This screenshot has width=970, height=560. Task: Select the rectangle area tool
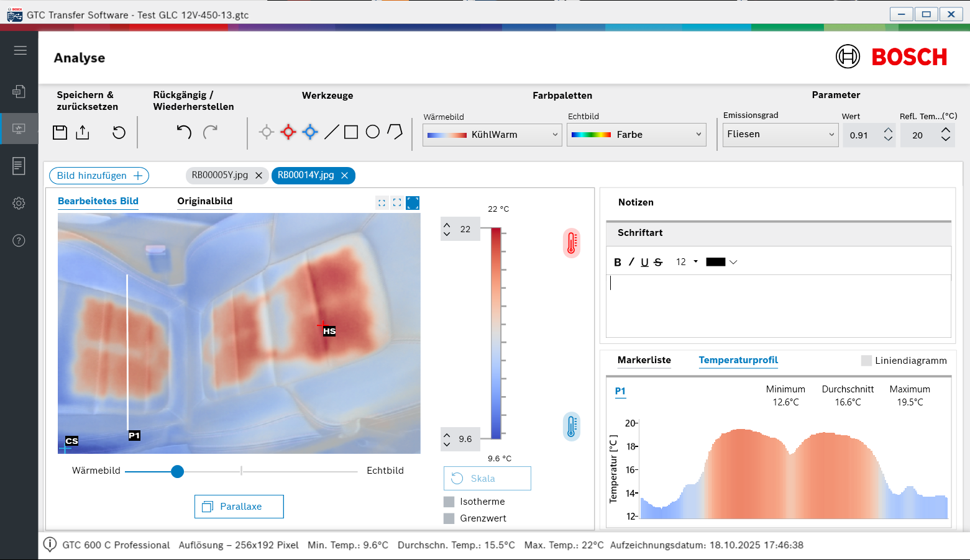point(351,132)
